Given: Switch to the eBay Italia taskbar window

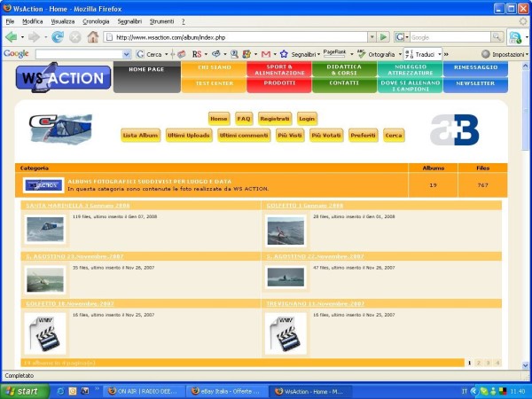Looking at the screenshot, I should click(x=226, y=390).
